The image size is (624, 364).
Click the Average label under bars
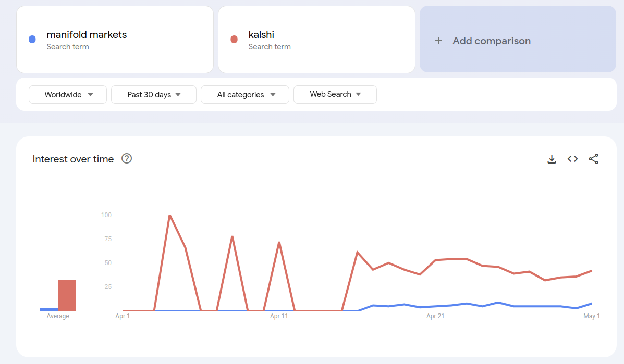click(x=58, y=316)
